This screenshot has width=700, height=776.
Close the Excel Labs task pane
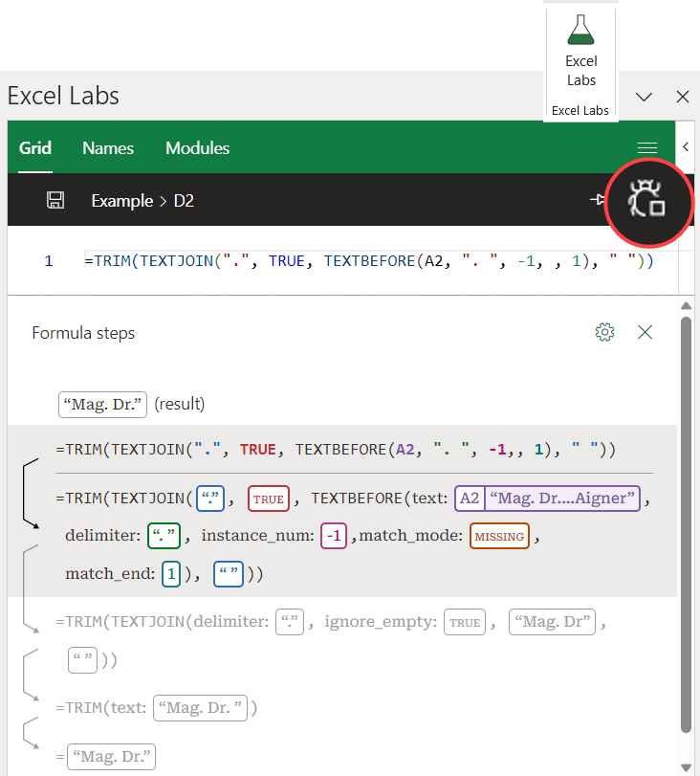pos(683,97)
